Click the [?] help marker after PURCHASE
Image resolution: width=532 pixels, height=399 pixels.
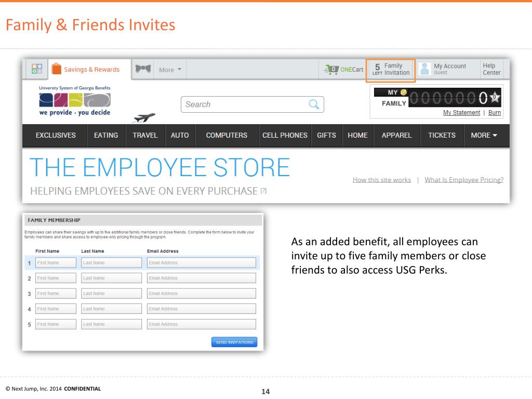tap(263, 191)
